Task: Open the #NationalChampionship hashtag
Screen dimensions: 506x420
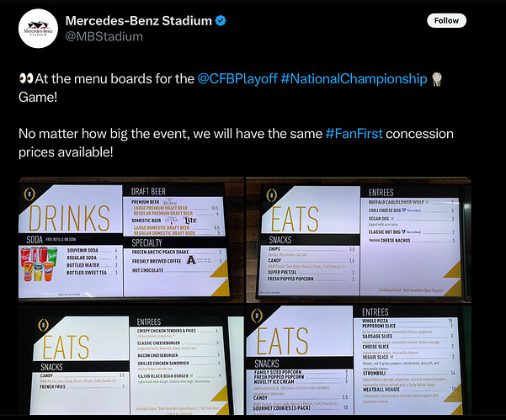Action: (x=354, y=78)
